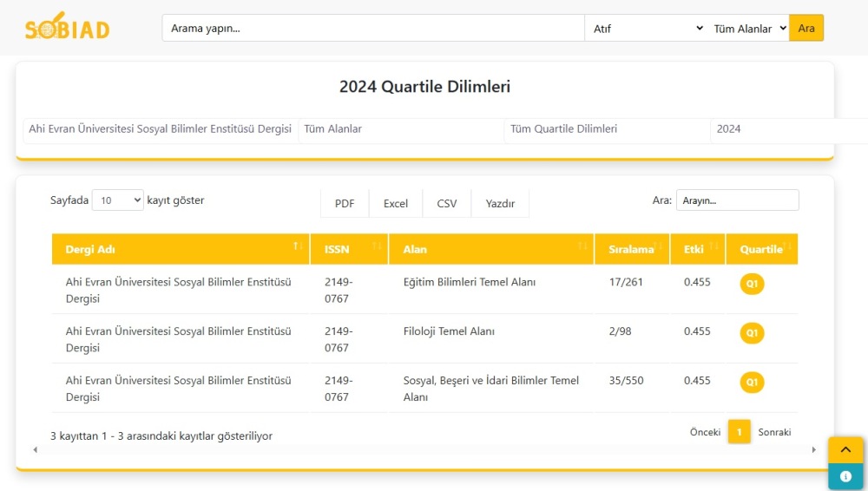Click the Yazdır print button

click(501, 204)
